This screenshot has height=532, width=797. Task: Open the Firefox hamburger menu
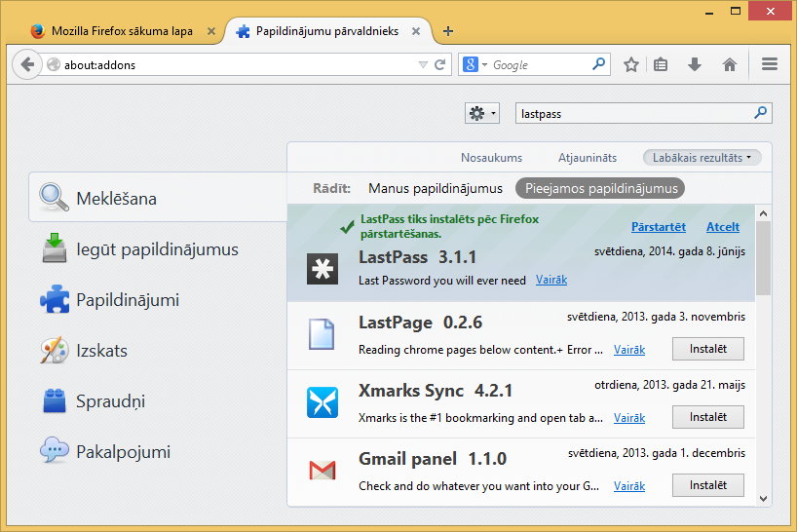pyautogui.click(x=770, y=64)
